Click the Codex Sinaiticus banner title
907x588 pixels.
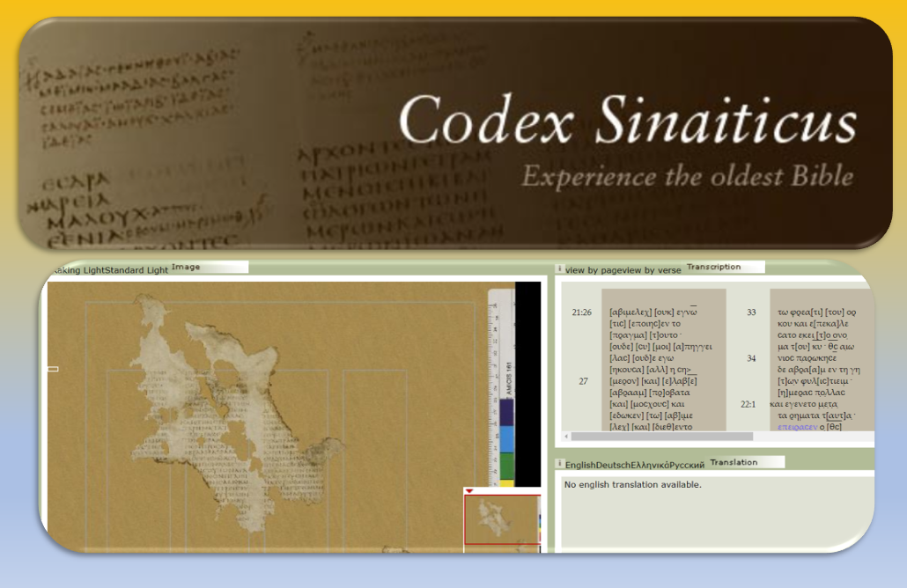point(628,120)
